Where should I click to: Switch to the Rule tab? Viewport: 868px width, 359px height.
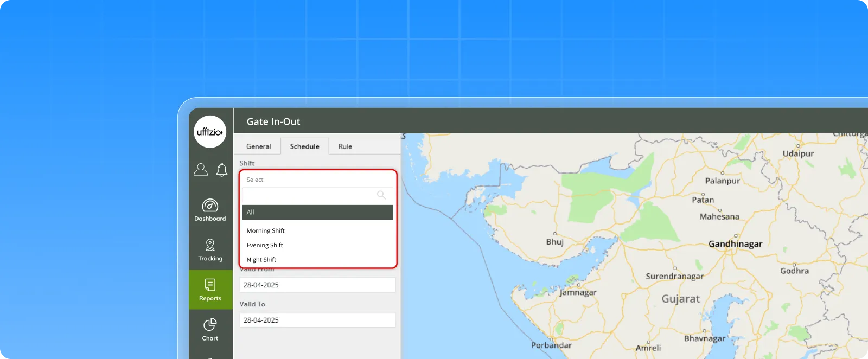coord(345,146)
